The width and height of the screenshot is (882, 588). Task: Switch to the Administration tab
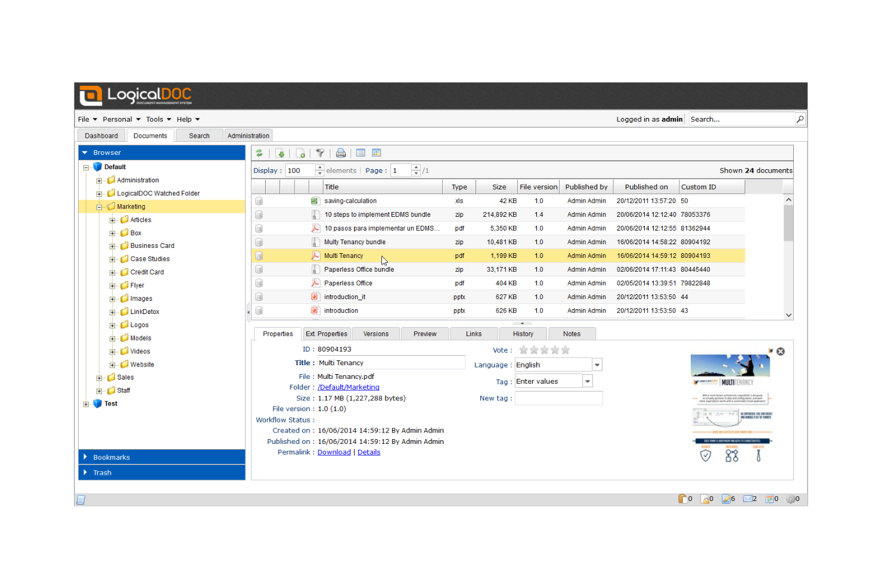(249, 136)
